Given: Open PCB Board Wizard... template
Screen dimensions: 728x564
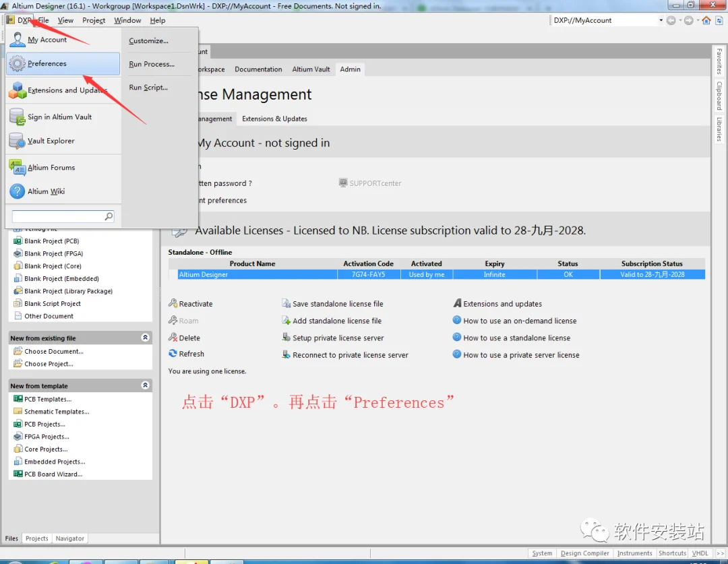Looking at the screenshot, I should pos(53,474).
